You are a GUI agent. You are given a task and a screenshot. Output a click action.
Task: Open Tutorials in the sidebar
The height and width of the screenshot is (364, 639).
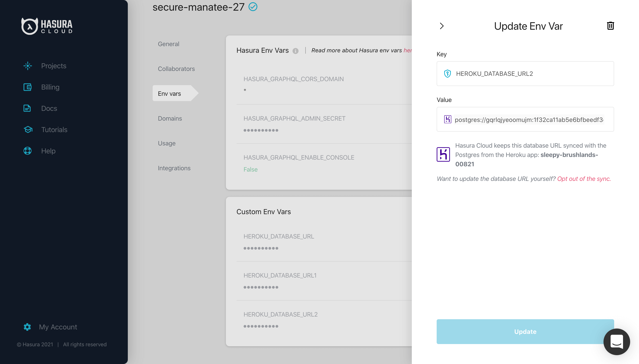54,129
